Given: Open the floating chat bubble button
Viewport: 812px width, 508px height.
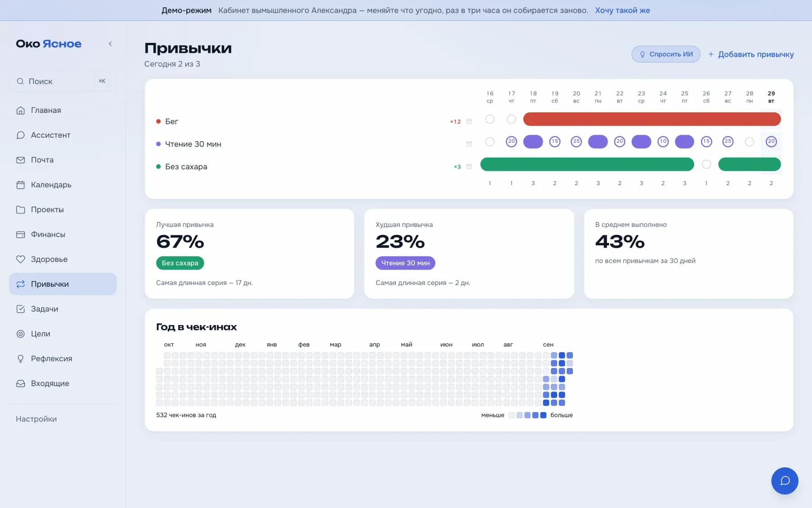Looking at the screenshot, I should (x=784, y=480).
